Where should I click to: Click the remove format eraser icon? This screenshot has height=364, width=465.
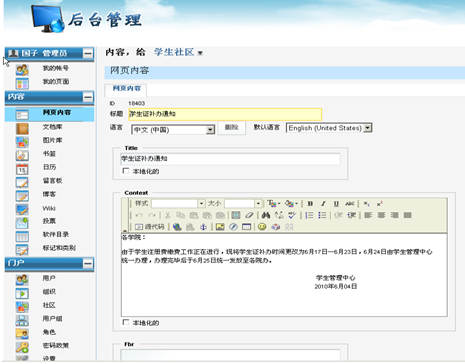coord(249,215)
